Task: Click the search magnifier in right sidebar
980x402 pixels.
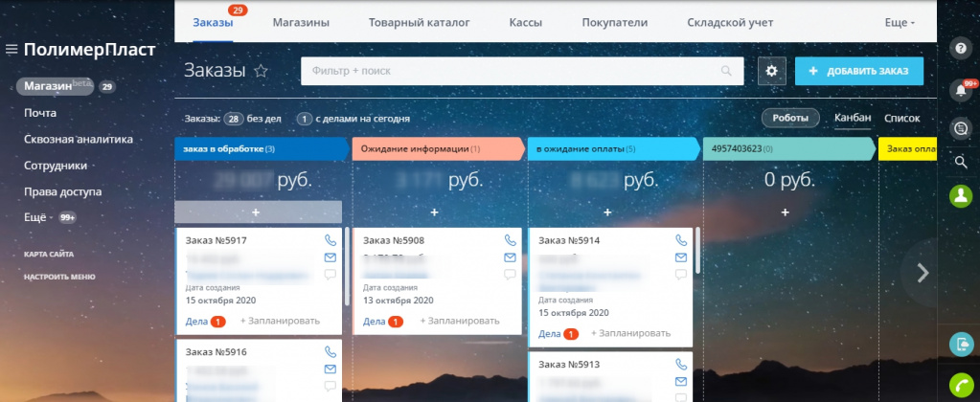Action: click(961, 163)
